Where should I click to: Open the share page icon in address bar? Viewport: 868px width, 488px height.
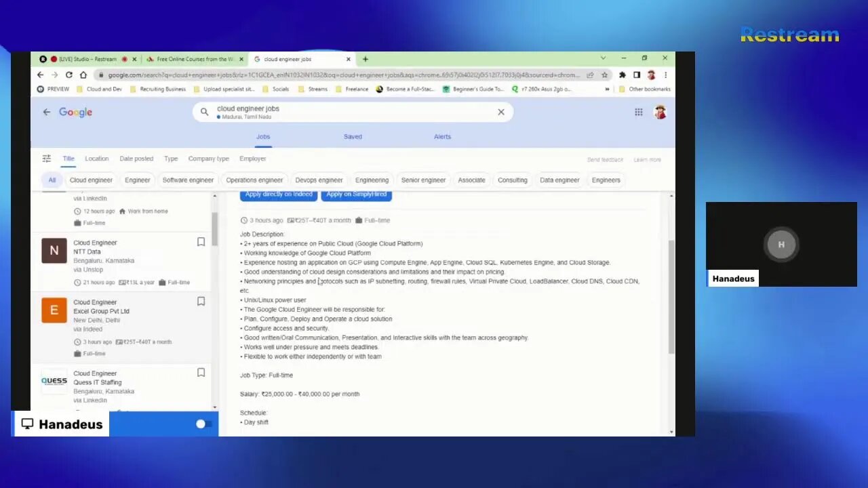[590, 75]
